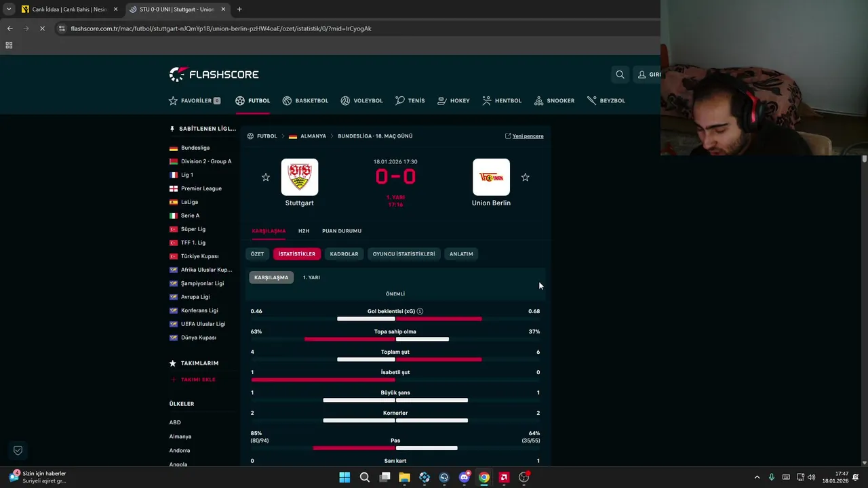Select the 1. Yarı period filter
This screenshot has height=488, width=868.
pyautogui.click(x=311, y=277)
